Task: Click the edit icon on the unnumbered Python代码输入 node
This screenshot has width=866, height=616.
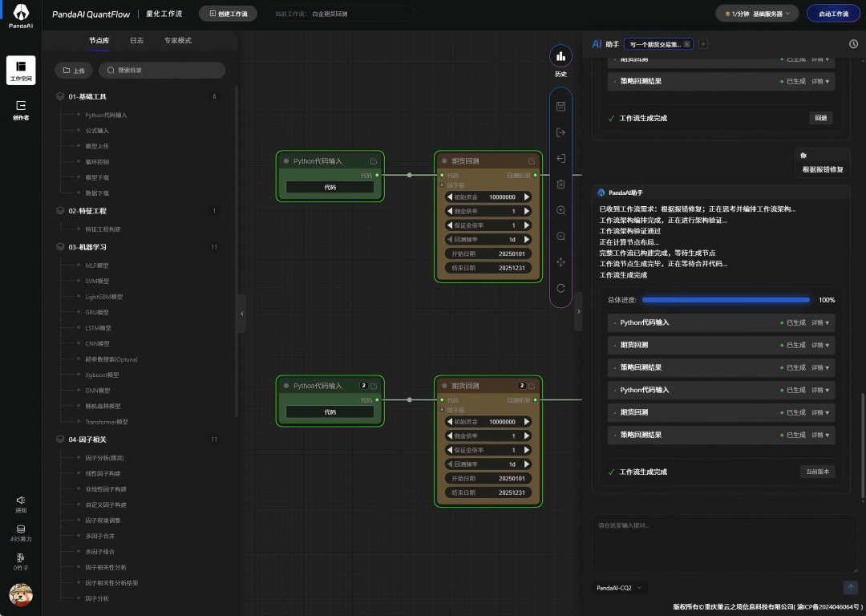Action: (374, 161)
